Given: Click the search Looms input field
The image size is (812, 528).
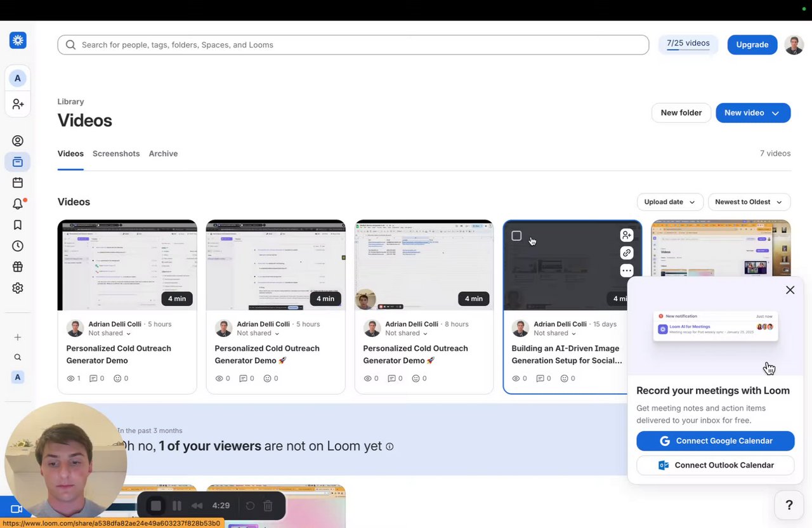Looking at the screenshot, I should (x=353, y=44).
